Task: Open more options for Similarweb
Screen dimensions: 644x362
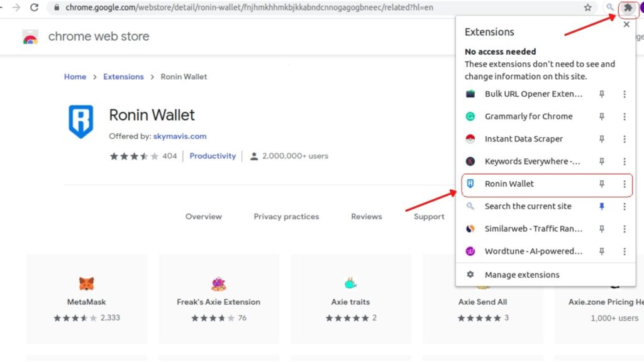Action: 625,229
